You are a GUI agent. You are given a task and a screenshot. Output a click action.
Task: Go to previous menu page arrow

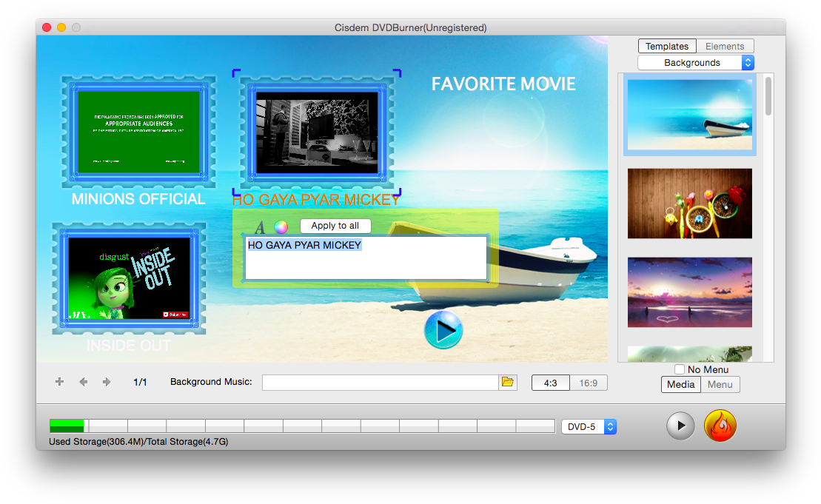click(x=83, y=382)
